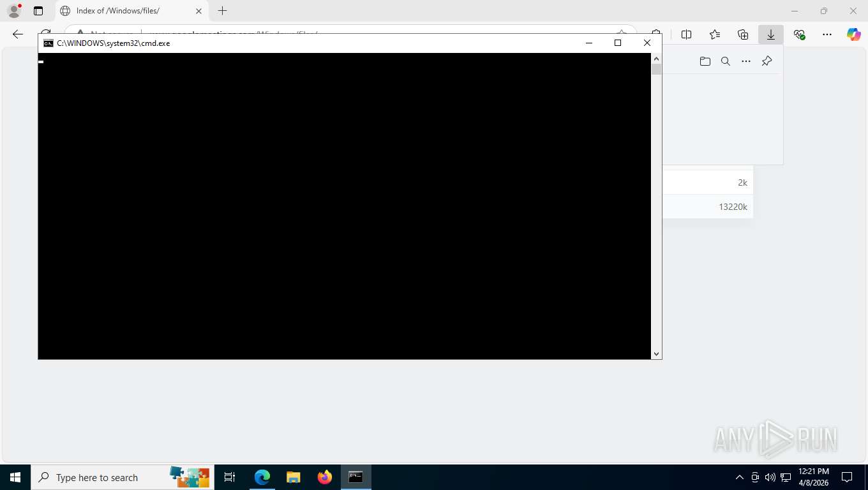Minimize the Edge browser window
This screenshot has width=868, height=490.
point(795,11)
